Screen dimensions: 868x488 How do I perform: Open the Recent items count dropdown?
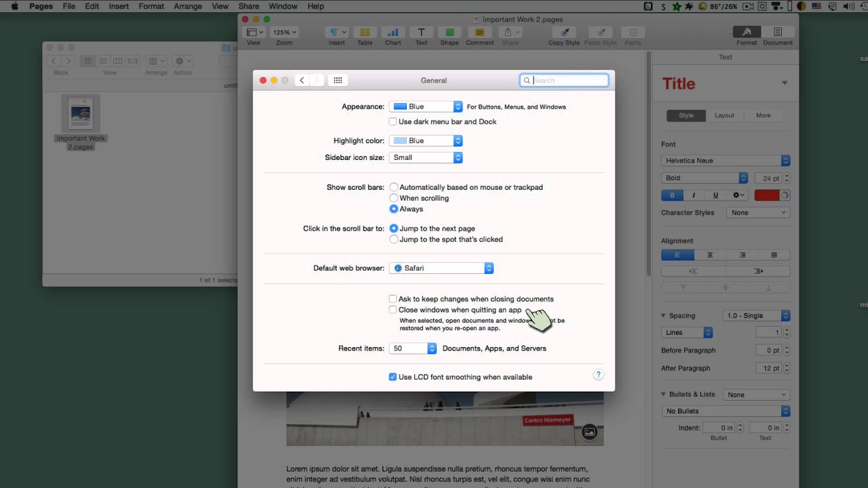coord(413,348)
